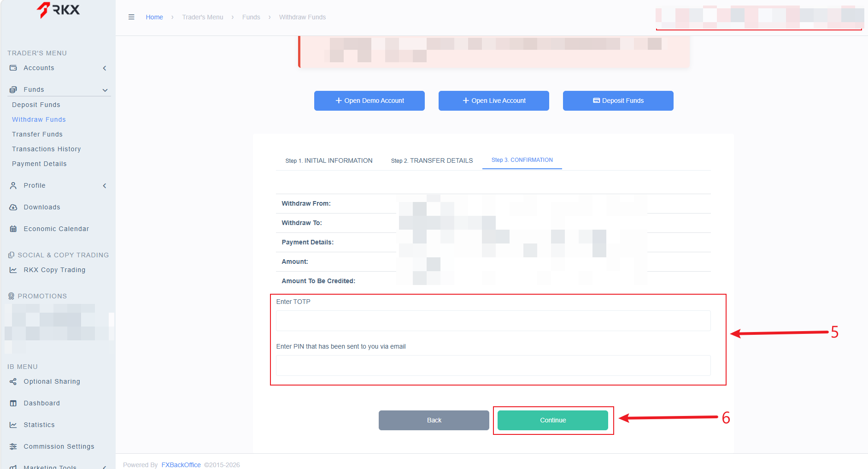The image size is (868, 469).
Task: Click the Downloads cloud icon
Action: 13,207
